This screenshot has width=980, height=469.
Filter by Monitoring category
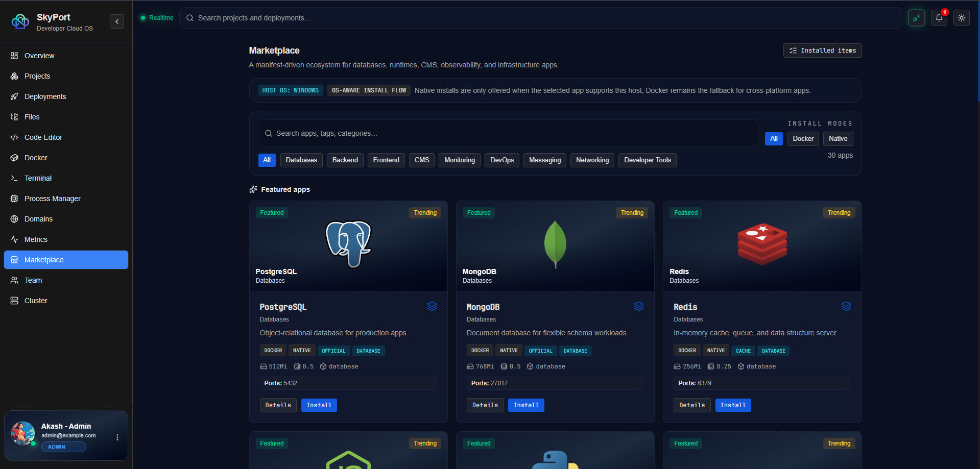pos(460,160)
